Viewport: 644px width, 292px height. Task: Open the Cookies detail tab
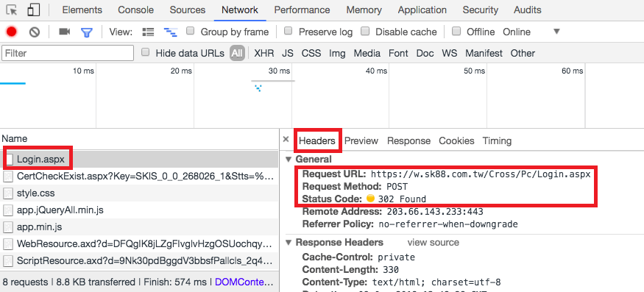pos(456,141)
